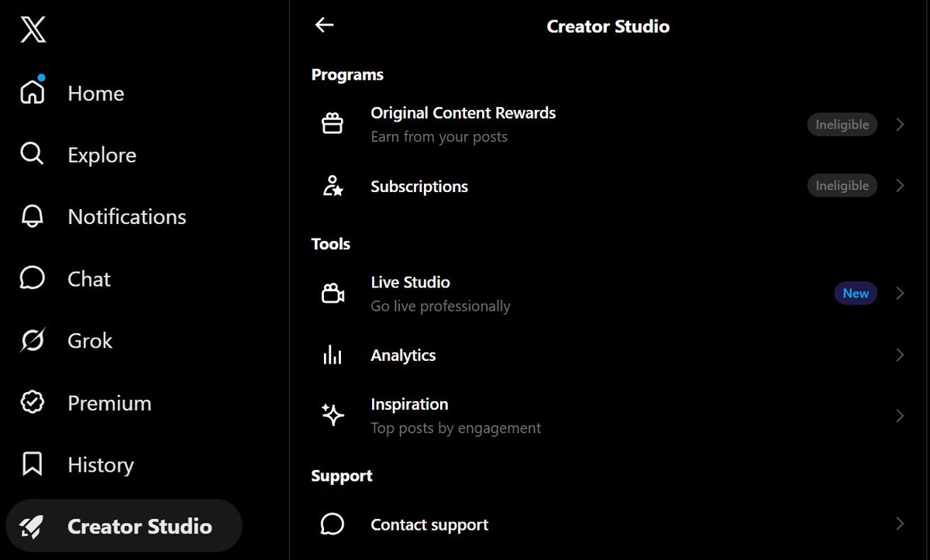Click the 'Earn from your posts' subtitle
930x560 pixels.
pos(439,137)
